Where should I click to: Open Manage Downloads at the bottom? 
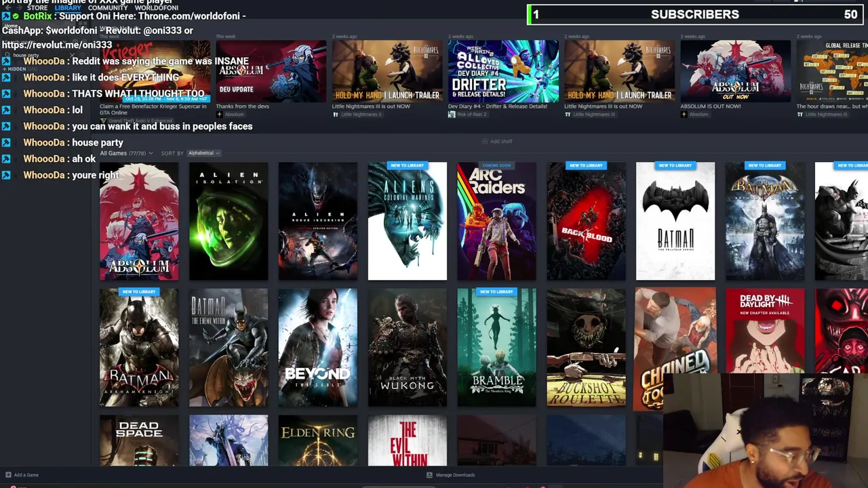click(451, 475)
